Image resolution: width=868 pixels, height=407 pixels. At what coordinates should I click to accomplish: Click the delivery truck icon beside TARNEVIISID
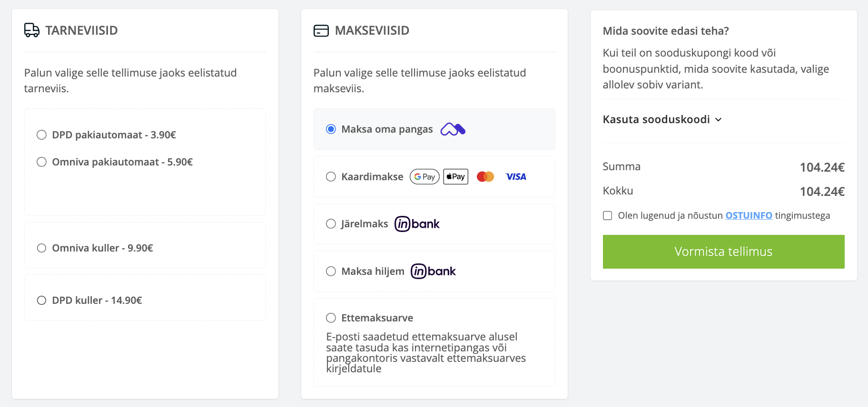tap(32, 30)
